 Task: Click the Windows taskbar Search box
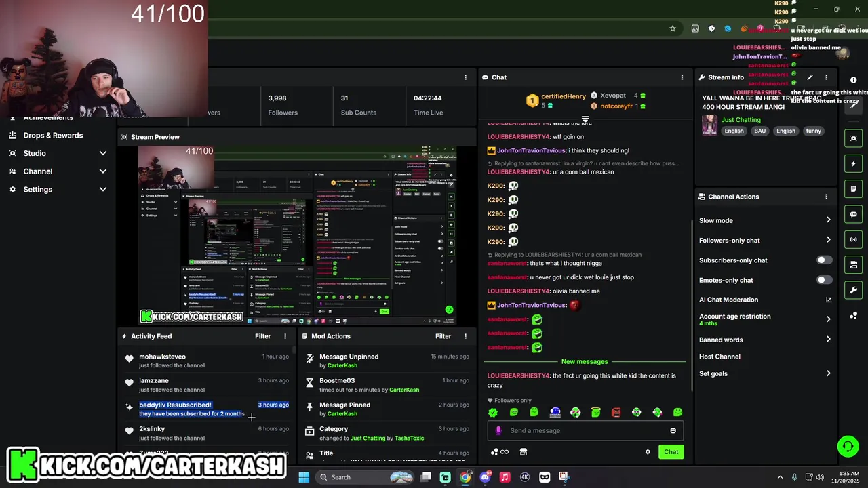(364, 477)
